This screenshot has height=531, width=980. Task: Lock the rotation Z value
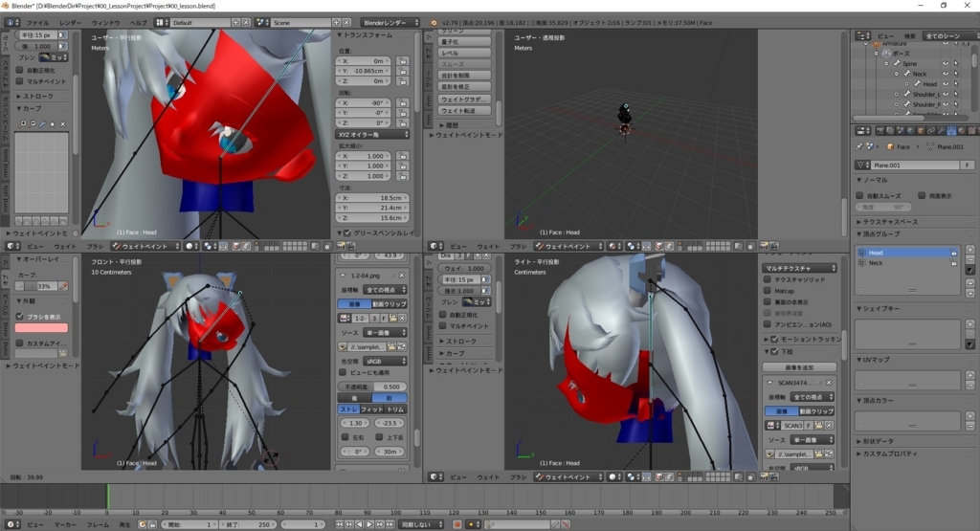tap(403, 123)
